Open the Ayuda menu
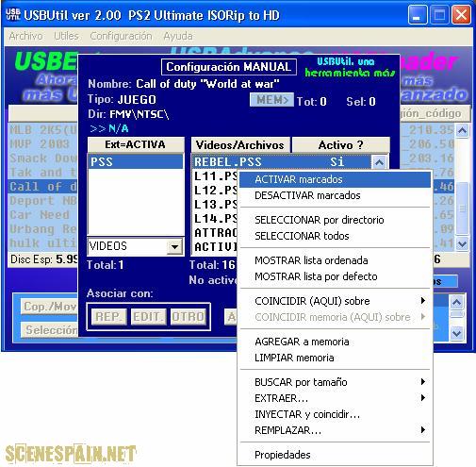476x467 pixels. [x=178, y=36]
